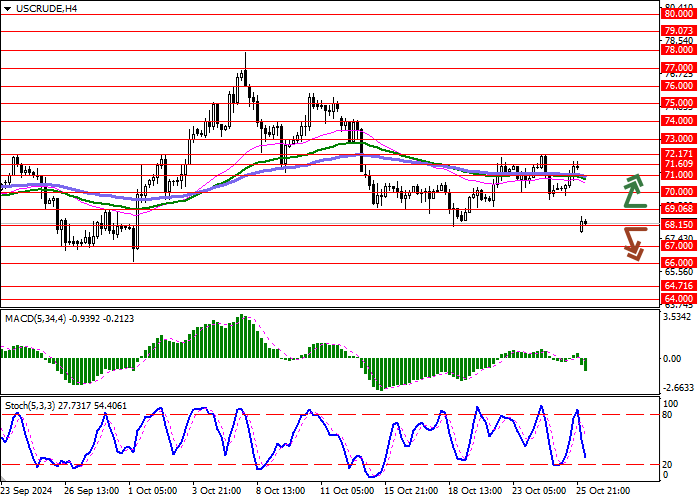Click the 3 Oct 21:00 time label
Viewport: 700px width, 500px height.
[x=218, y=491]
